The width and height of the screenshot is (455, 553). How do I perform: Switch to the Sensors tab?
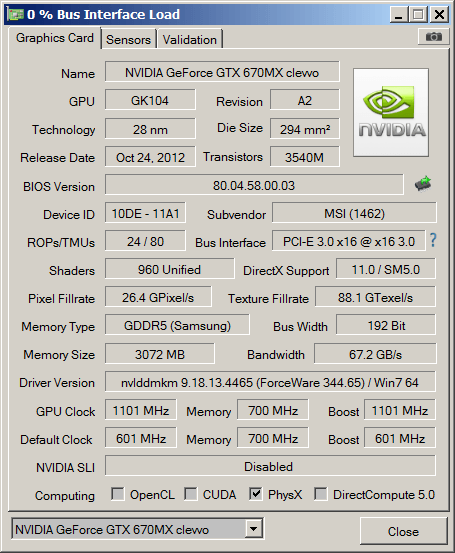pyautogui.click(x=128, y=40)
